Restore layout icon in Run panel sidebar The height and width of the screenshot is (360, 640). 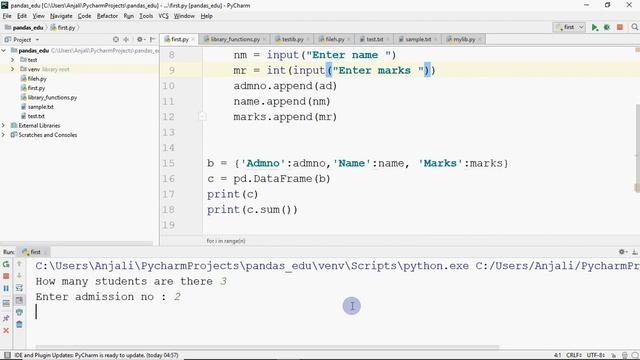click(6, 303)
